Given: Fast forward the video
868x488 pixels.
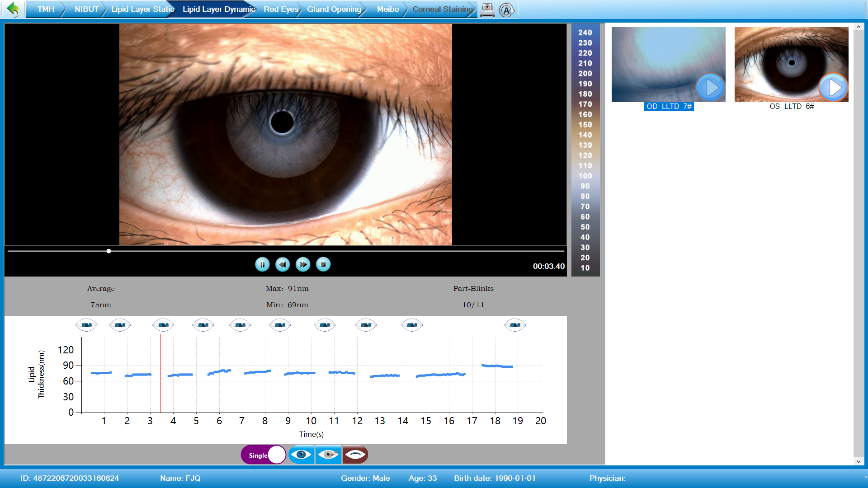Looking at the screenshot, I should coord(302,264).
